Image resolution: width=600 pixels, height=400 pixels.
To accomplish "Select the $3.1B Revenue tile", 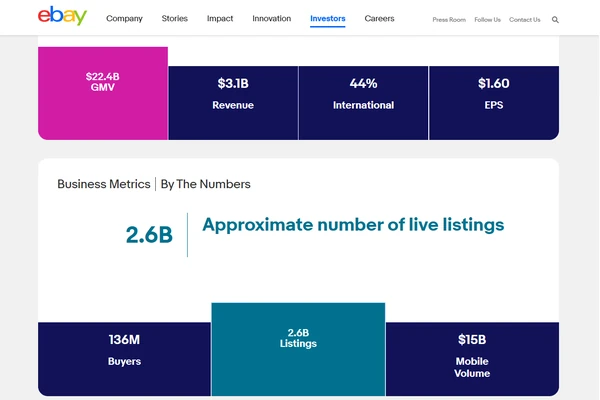I will pos(233,103).
